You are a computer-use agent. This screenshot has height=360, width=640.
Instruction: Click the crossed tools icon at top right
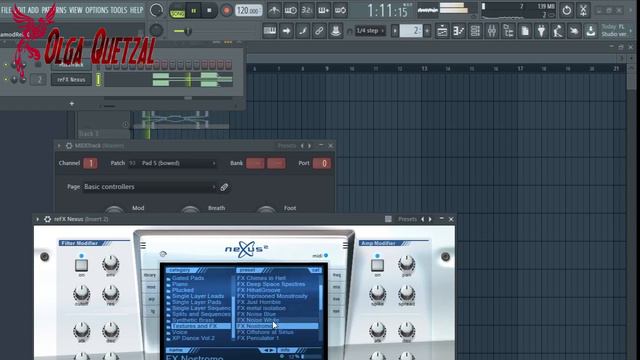583,11
